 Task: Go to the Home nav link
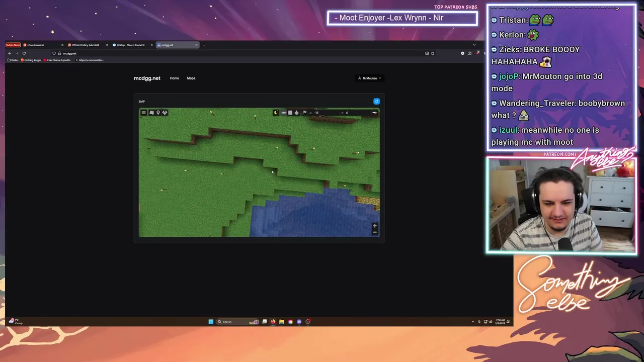point(174,78)
